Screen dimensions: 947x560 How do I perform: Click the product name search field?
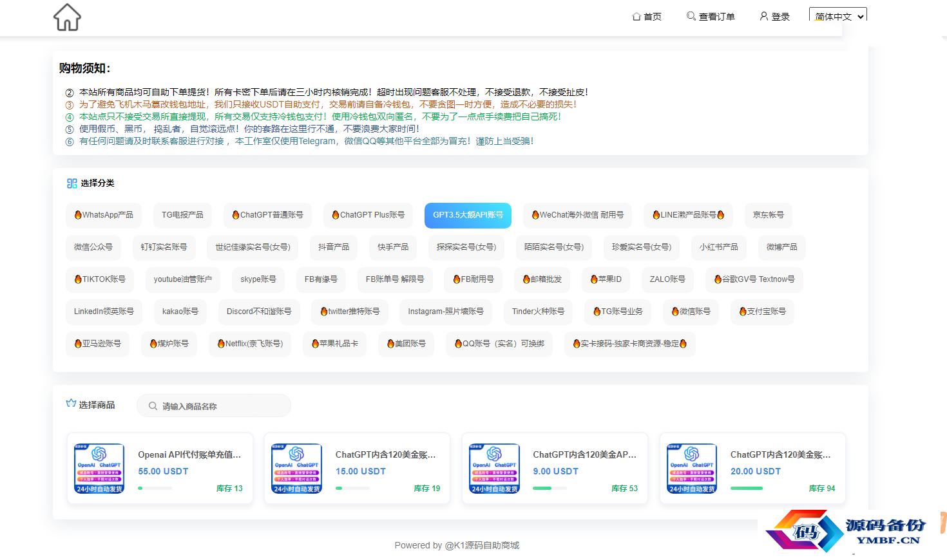[214, 406]
